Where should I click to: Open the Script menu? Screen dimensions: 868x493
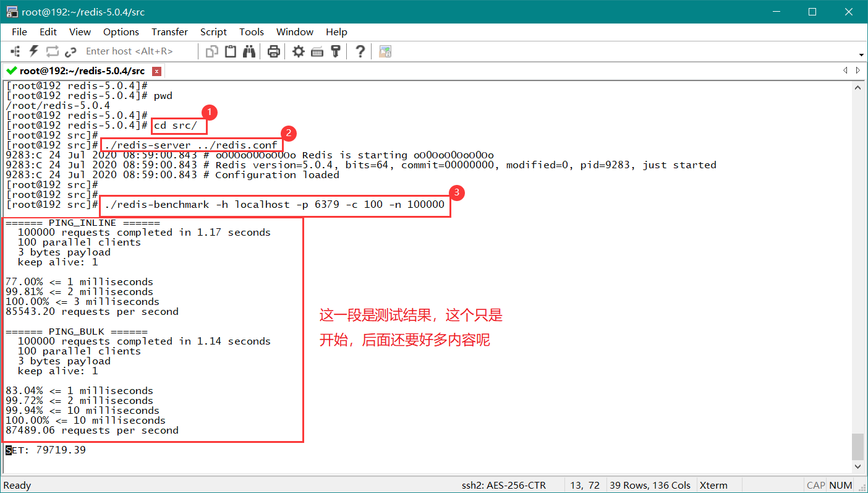(x=213, y=32)
